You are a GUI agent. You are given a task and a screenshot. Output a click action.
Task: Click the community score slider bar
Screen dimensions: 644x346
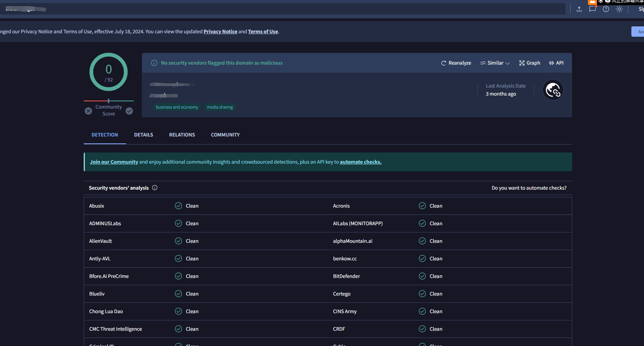click(x=109, y=101)
